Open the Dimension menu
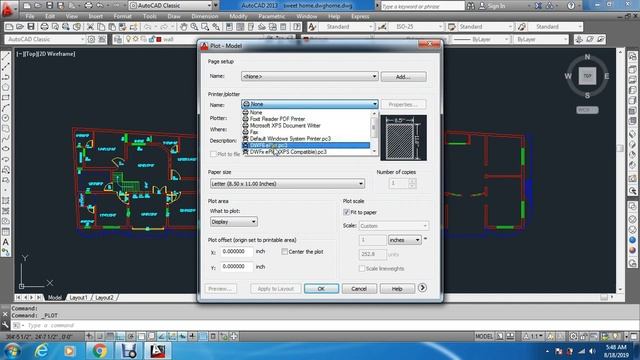This screenshot has width=640, height=360. (x=204, y=16)
